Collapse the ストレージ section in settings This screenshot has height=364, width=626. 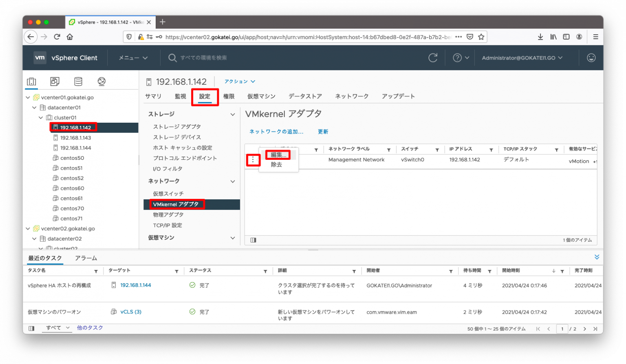pos(232,114)
